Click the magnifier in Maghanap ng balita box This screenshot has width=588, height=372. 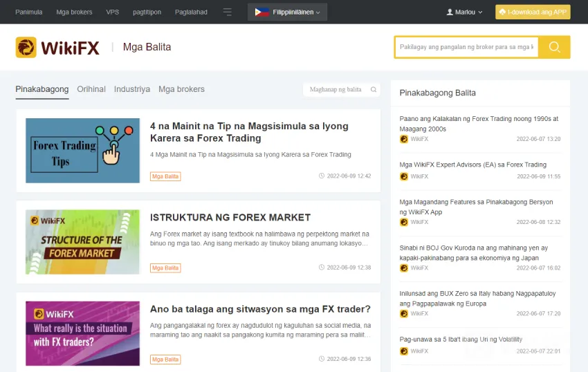(x=374, y=89)
